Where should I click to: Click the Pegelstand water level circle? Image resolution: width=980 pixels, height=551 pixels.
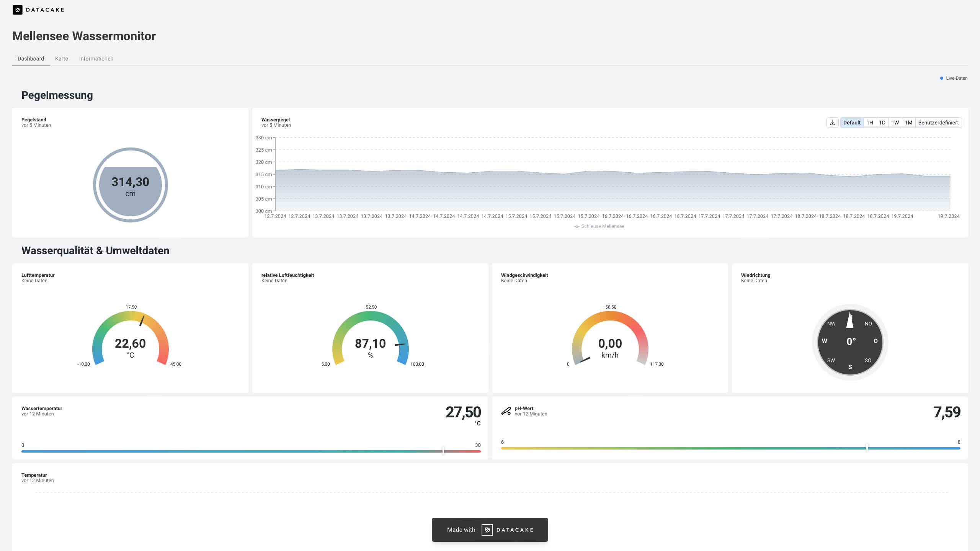coord(131,185)
